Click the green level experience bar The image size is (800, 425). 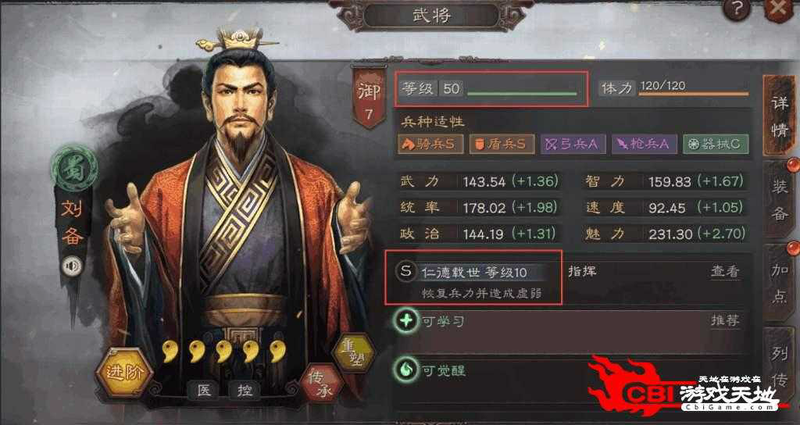(x=521, y=94)
